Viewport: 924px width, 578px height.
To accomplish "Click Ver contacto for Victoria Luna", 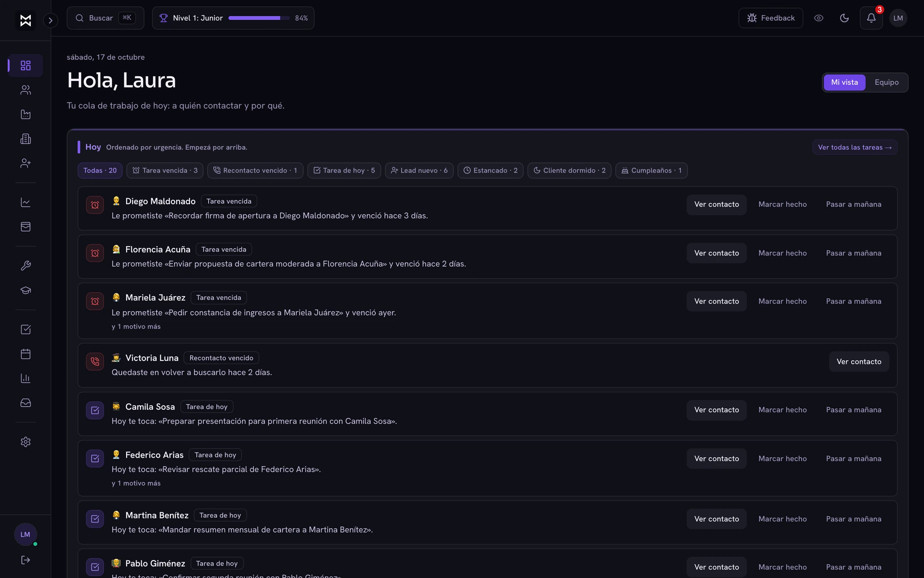I will tap(859, 362).
